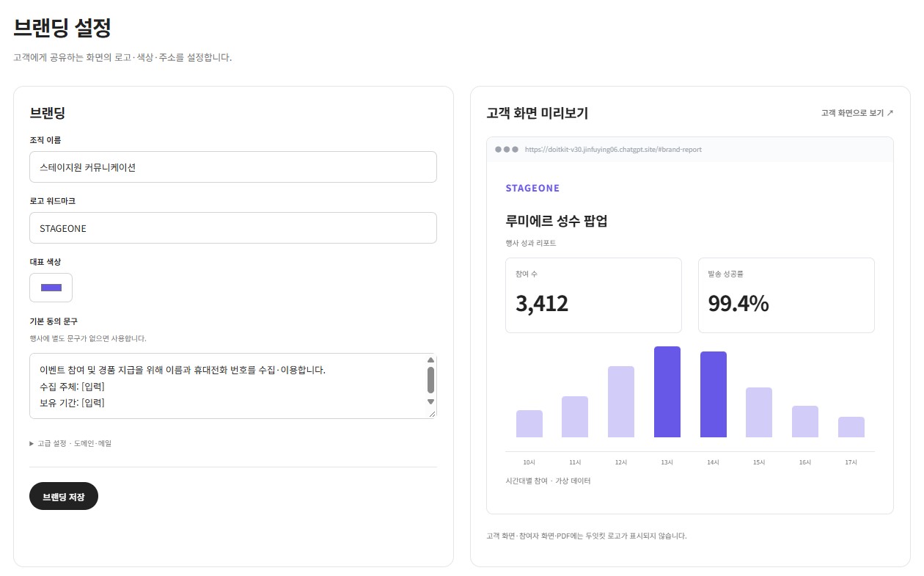Click the STAGEONE wordmark in preview
Screen dimensions: 924x576
click(532, 189)
